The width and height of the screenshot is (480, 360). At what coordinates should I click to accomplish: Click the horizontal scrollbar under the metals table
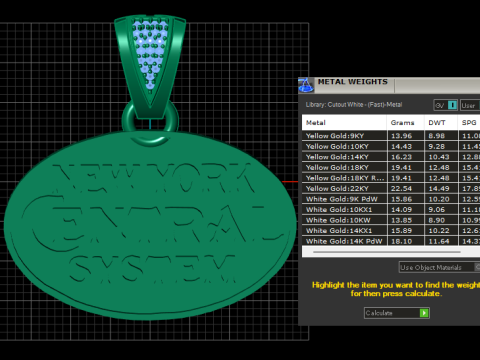click(x=387, y=252)
